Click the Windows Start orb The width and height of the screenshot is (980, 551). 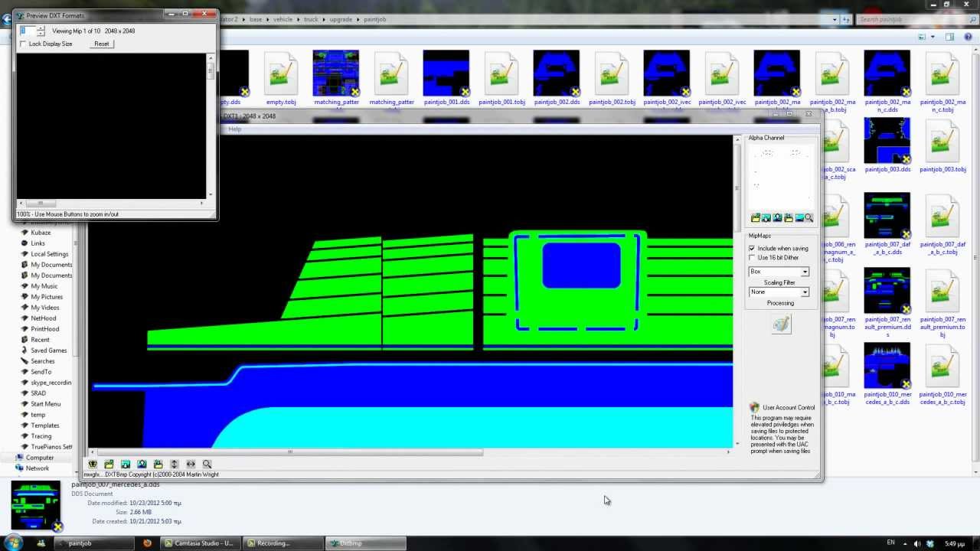[x=14, y=543]
